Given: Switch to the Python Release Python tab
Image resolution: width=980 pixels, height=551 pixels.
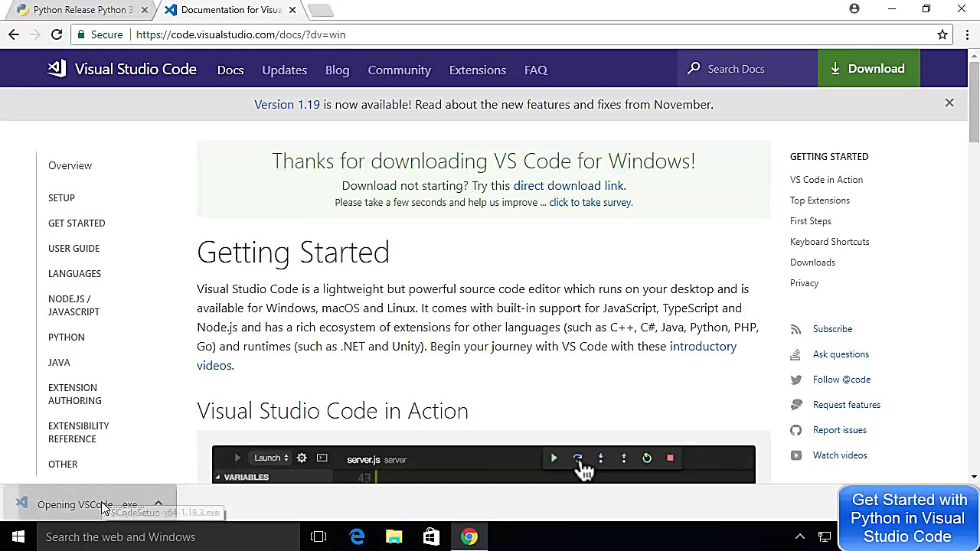Looking at the screenshot, I should (x=80, y=10).
